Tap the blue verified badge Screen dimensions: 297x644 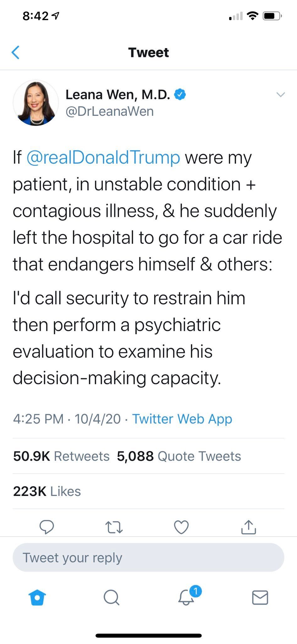click(x=180, y=94)
